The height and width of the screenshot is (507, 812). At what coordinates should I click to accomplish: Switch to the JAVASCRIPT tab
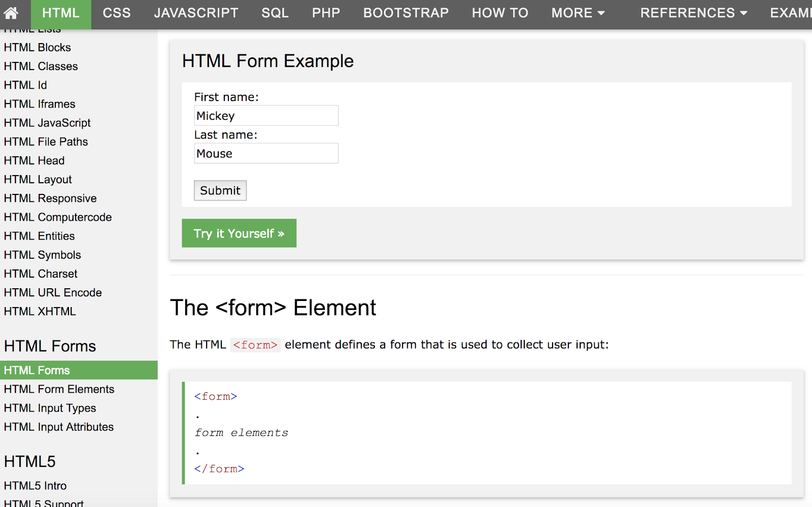click(x=196, y=13)
